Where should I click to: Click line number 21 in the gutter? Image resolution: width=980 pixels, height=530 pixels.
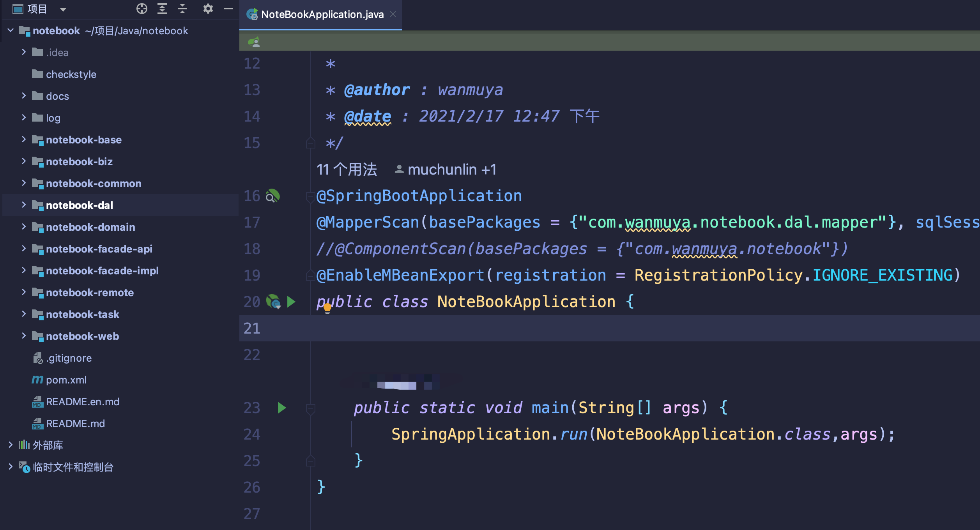coord(252,328)
